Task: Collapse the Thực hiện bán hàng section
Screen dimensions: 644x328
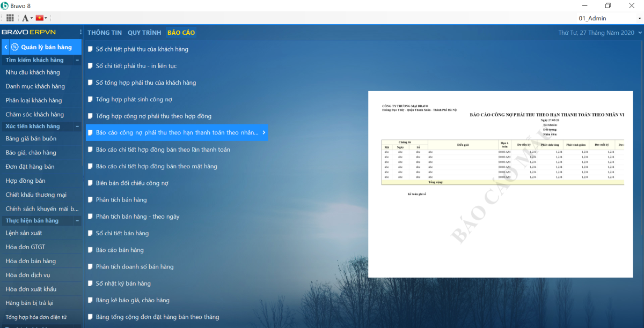Action: 78,221
